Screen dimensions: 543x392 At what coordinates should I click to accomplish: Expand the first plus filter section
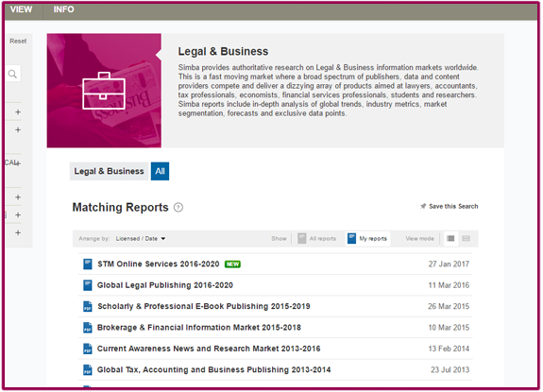18,111
